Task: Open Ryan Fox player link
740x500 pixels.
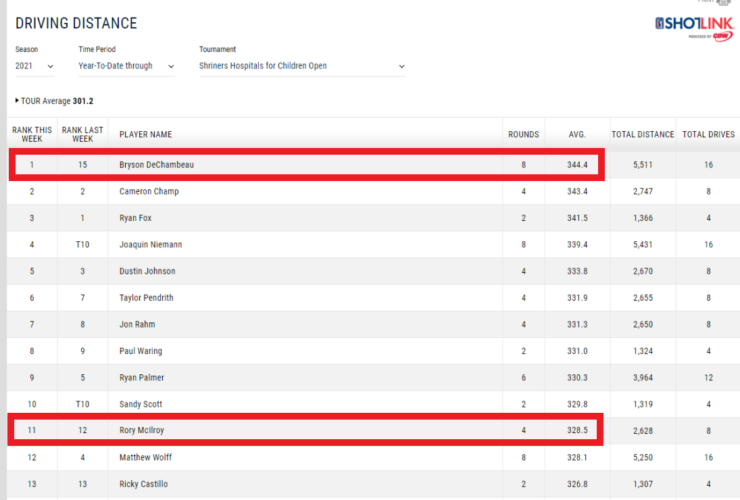Action: coord(135,218)
